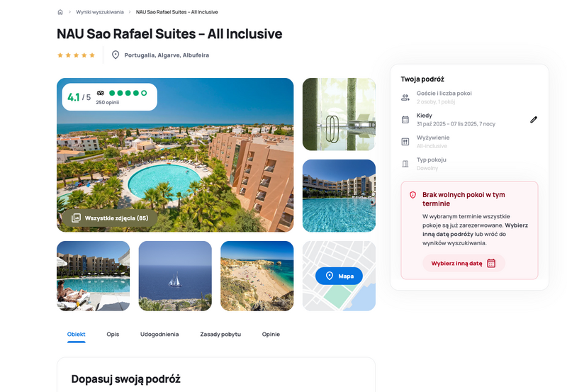Switch to the Opis tab
The height and width of the screenshot is (392, 567).
[x=113, y=334]
